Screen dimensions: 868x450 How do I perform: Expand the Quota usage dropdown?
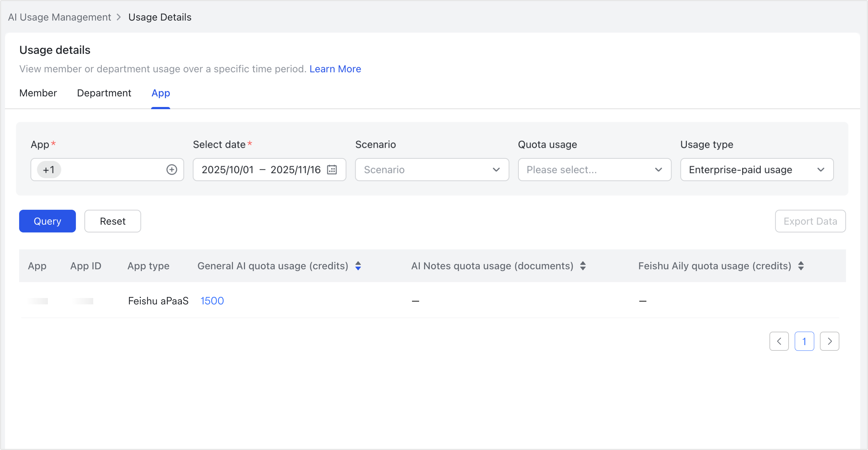pos(595,170)
